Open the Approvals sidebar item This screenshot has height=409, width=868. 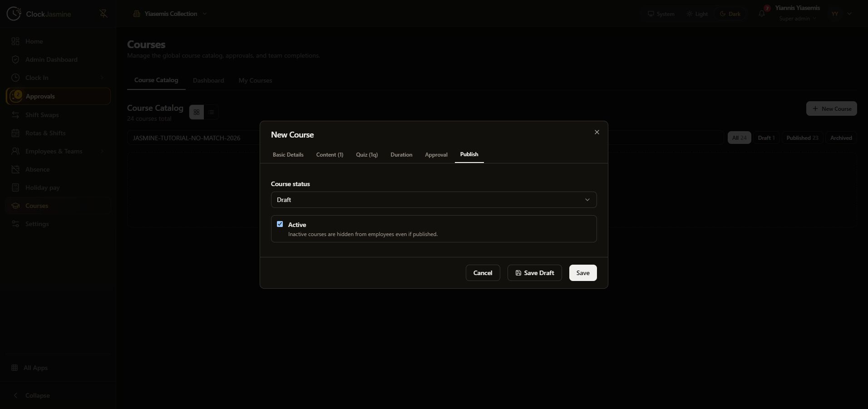coord(59,96)
